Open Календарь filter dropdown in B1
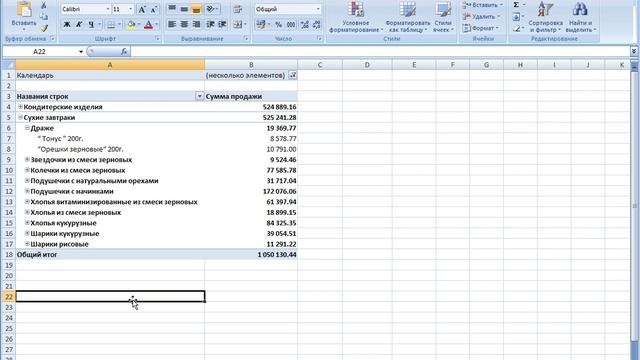This screenshot has height=360, width=640. point(293,75)
